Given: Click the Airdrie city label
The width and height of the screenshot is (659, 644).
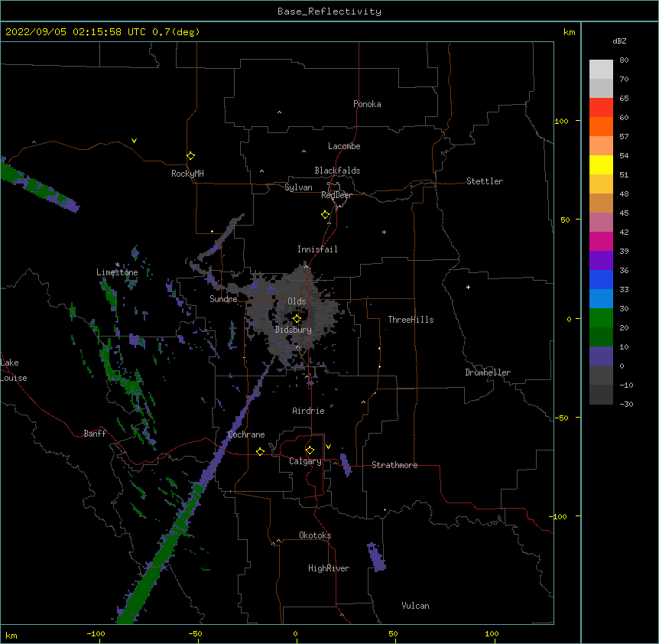Looking at the screenshot, I should coord(308,411).
